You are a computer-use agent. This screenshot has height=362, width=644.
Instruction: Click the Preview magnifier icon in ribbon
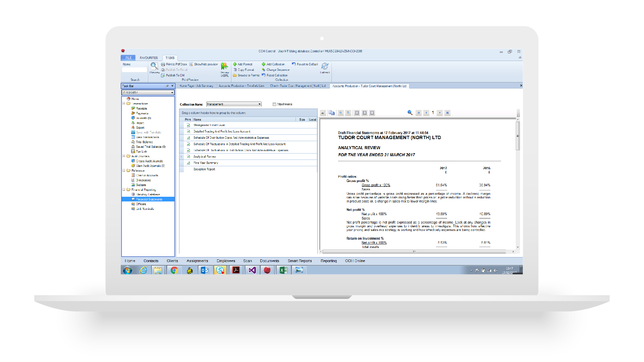(154, 66)
